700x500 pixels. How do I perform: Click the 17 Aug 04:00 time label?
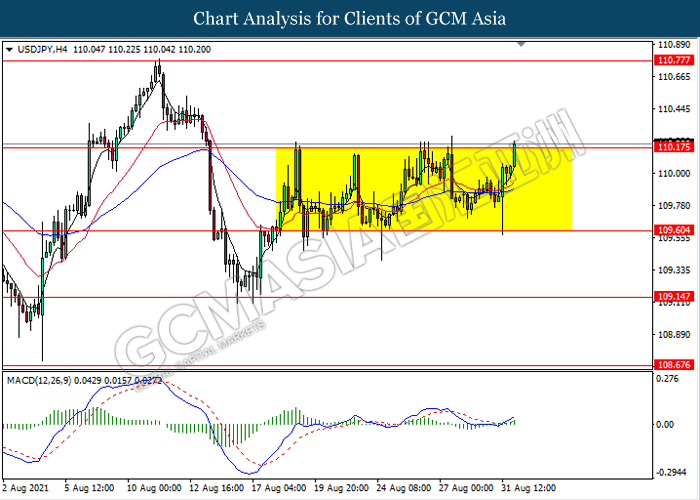[279, 488]
